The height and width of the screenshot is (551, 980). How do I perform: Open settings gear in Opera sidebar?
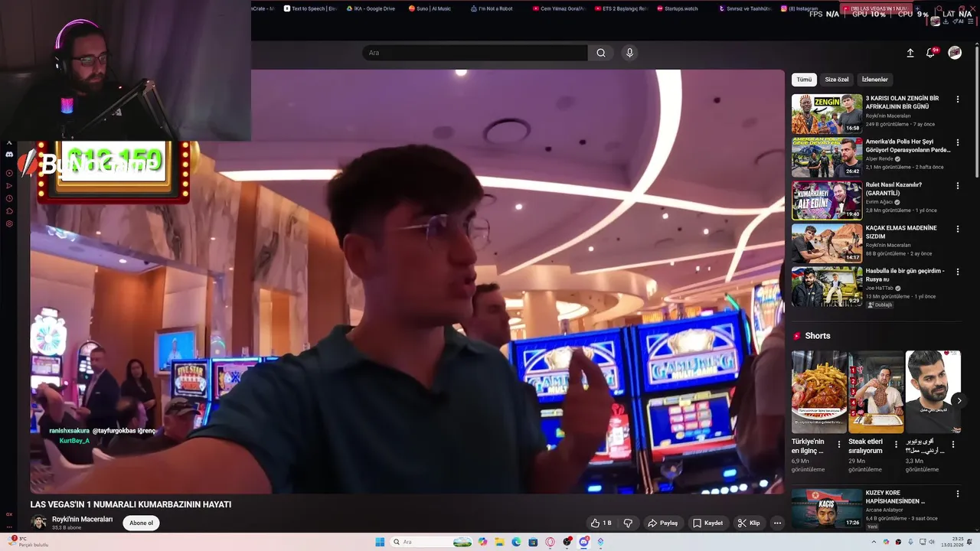[x=9, y=224]
